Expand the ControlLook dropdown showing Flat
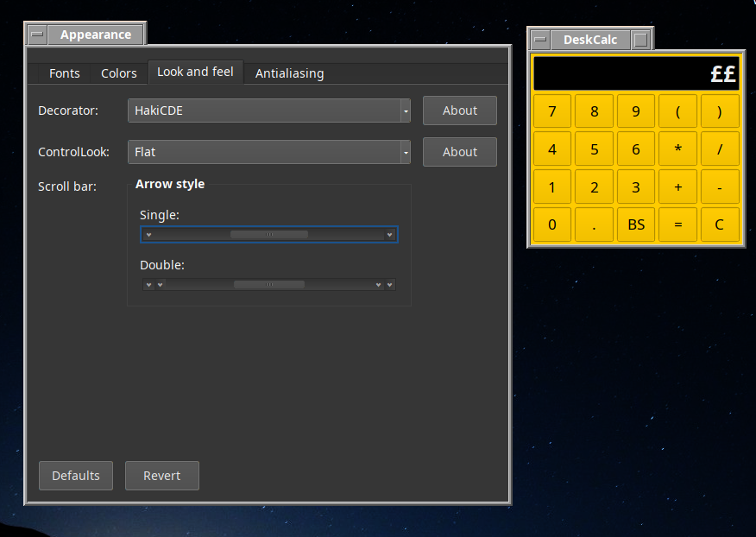This screenshot has width=756, height=537. point(268,152)
